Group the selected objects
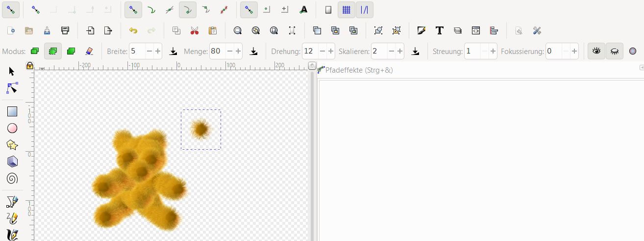 (x=378, y=30)
